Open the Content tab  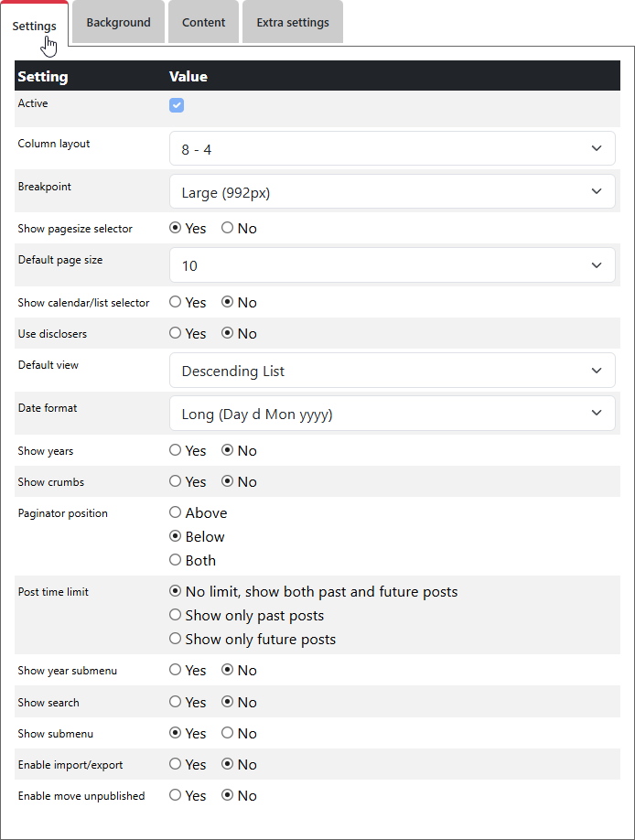(203, 23)
